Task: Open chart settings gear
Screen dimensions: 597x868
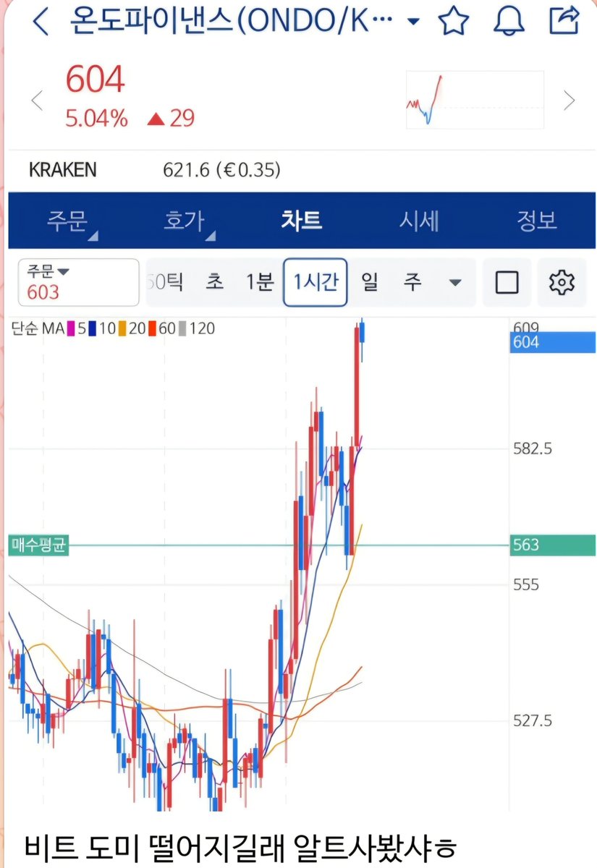Action: [x=562, y=282]
